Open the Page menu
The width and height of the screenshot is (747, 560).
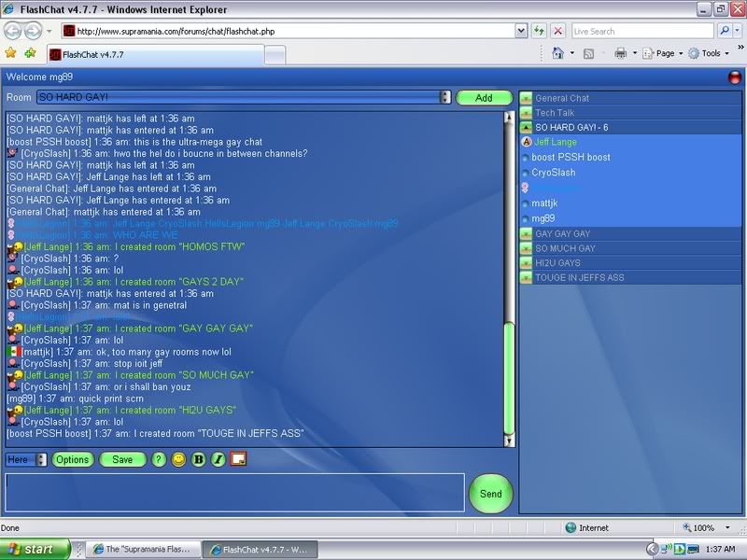click(663, 53)
